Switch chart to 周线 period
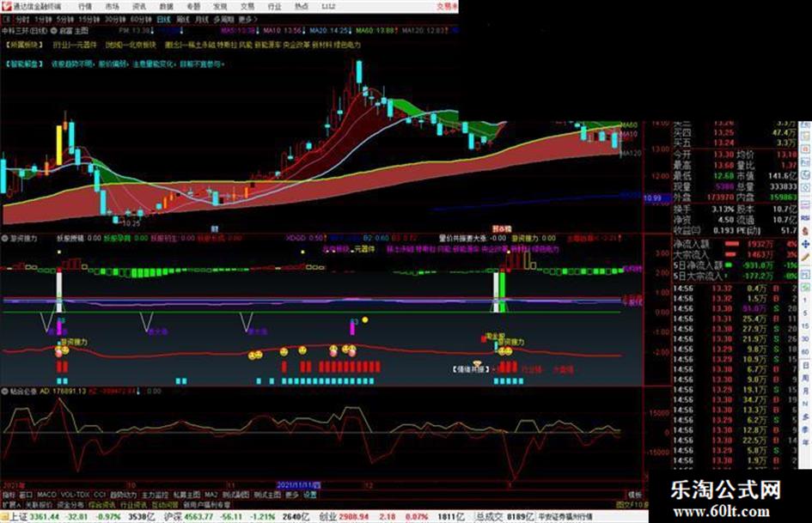The image size is (812, 523). tap(182, 20)
